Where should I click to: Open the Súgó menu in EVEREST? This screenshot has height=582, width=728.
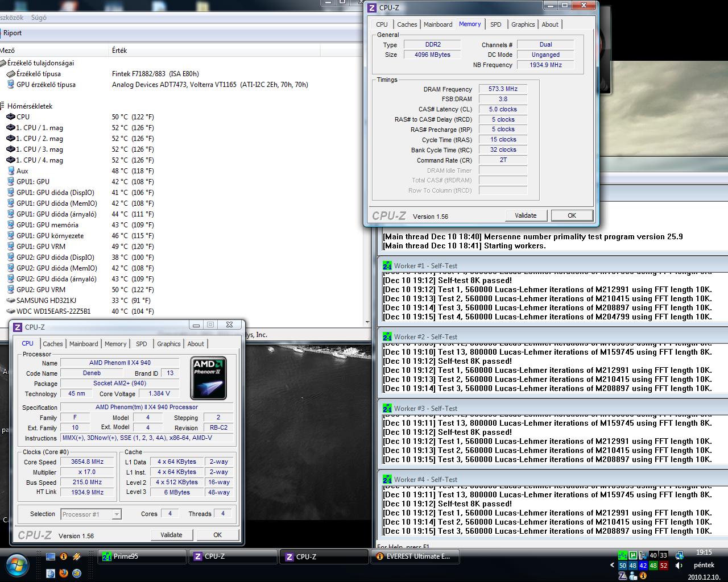(39, 18)
